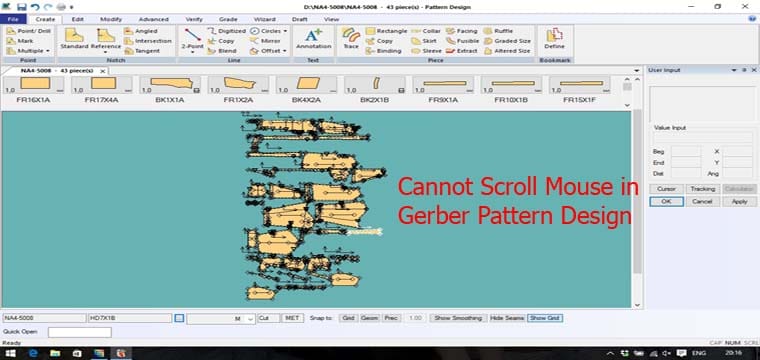
Task: Expand the 2-Point line dropdown arrow
Action: coord(192,52)
